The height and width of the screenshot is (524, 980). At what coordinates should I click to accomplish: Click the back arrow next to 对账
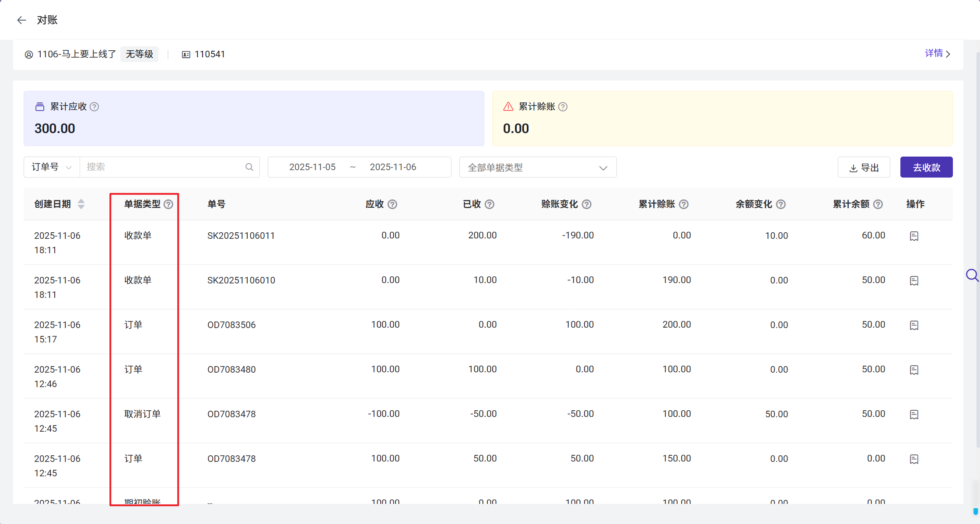coord(21,20)
